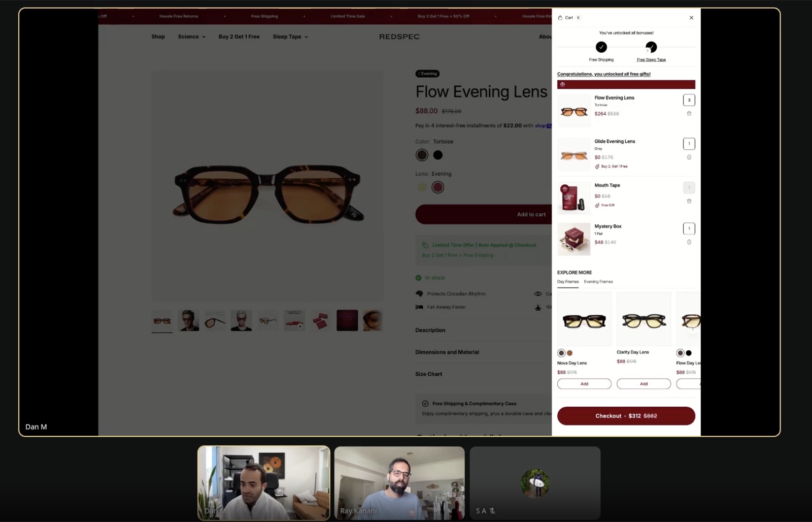The image size is (812, 522).
Task: Open Buy 2 Get 1 Free page
Action: click(239, 37)
